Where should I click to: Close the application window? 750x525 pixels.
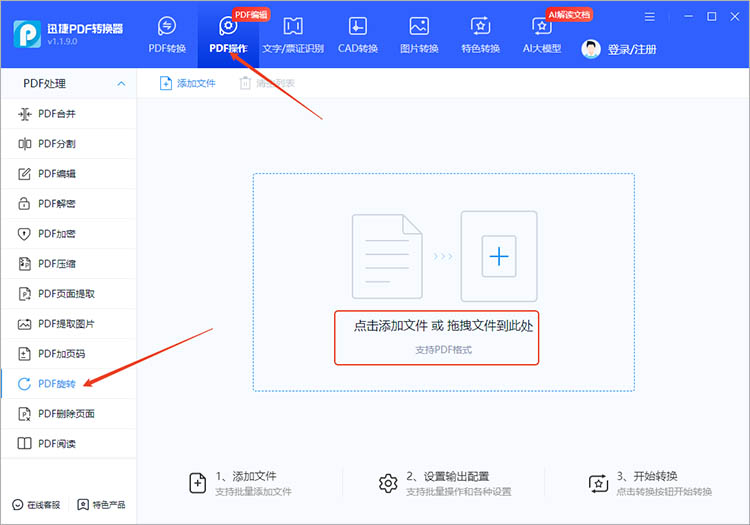coord(735,17)
